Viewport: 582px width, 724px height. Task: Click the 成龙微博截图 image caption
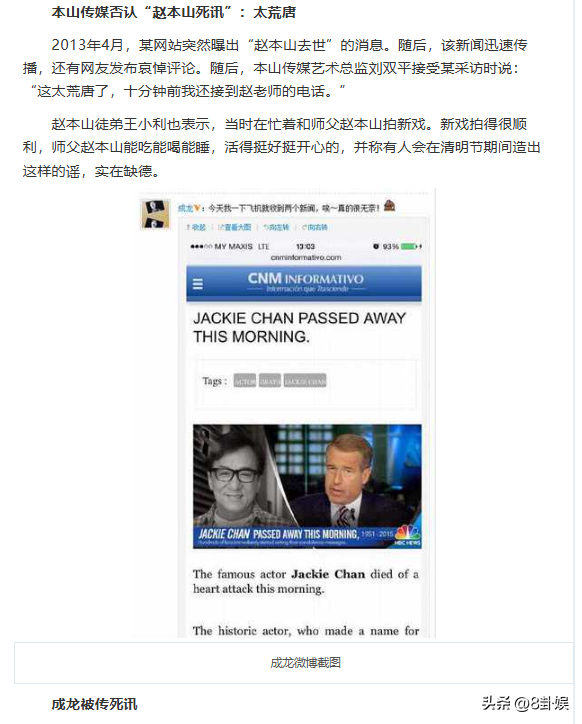pos(306,663)
